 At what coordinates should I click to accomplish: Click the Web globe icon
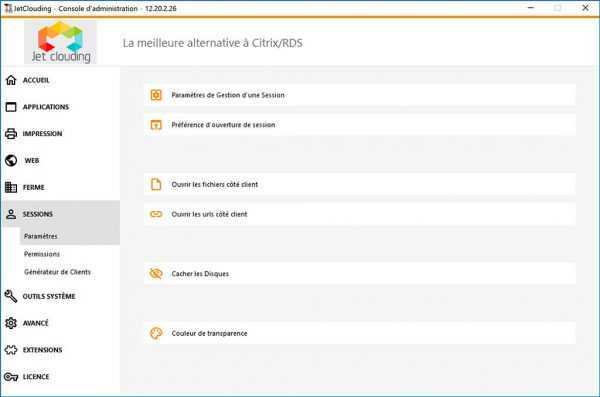(x=11, y=160)
